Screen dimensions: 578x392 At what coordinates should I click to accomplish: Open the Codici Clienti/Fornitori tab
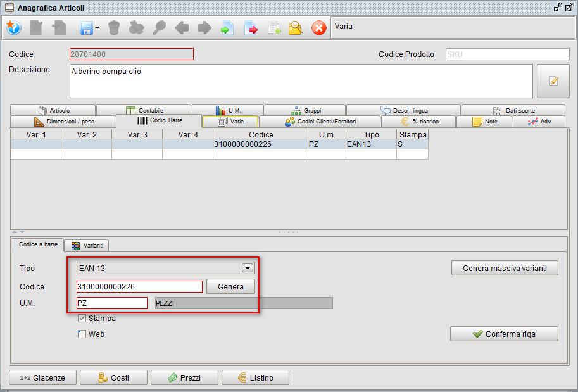pyautogui.click(x=320, y=122)
